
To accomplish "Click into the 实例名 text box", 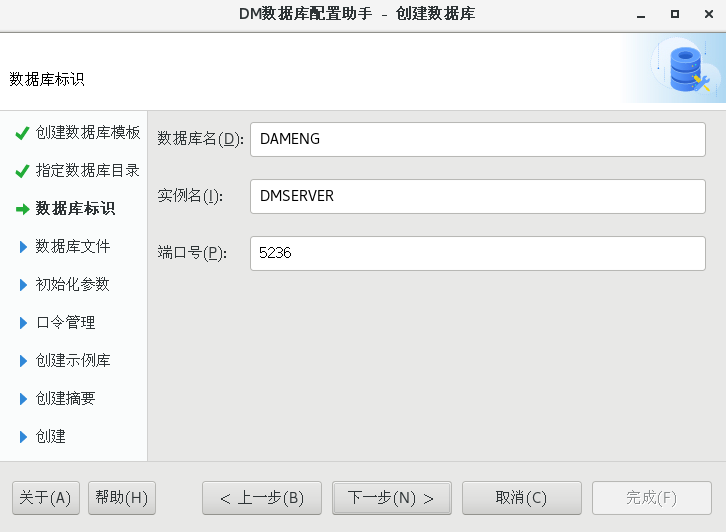I will point(478,196).
